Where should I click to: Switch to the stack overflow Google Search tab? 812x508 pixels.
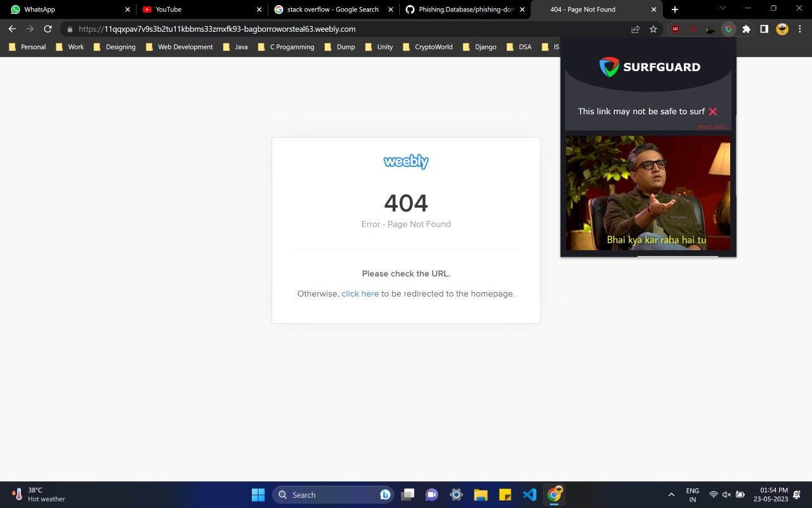(x=334, y=10)
